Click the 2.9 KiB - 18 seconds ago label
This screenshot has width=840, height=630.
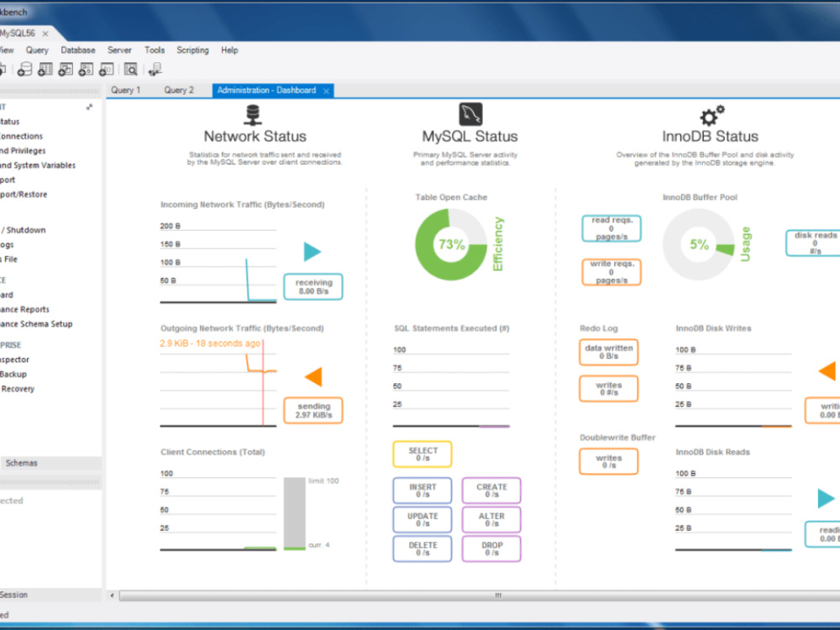tap(209, 344)
